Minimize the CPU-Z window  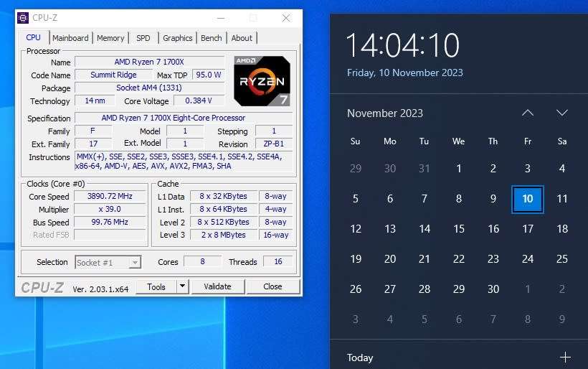click(221, 18)
